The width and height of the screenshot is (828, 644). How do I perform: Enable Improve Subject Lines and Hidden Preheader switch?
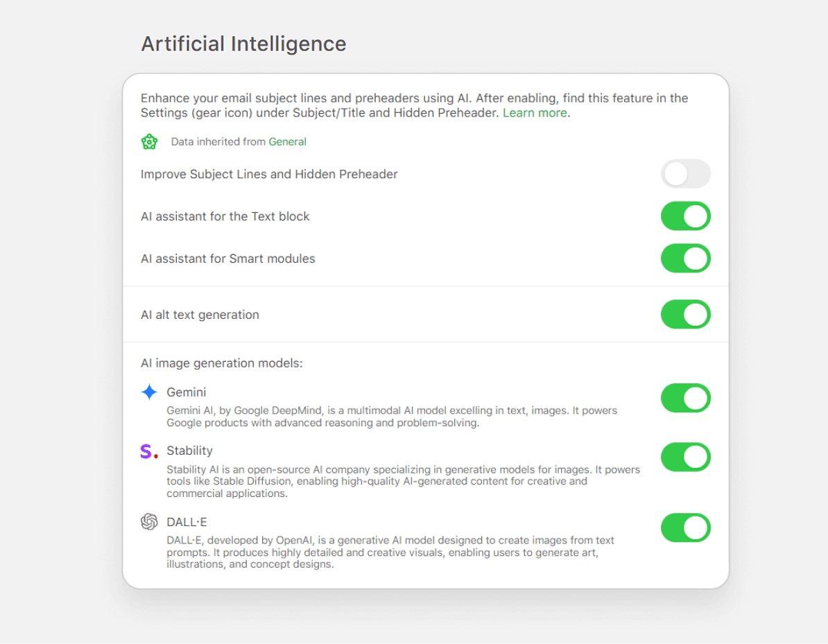pos(685,174)
